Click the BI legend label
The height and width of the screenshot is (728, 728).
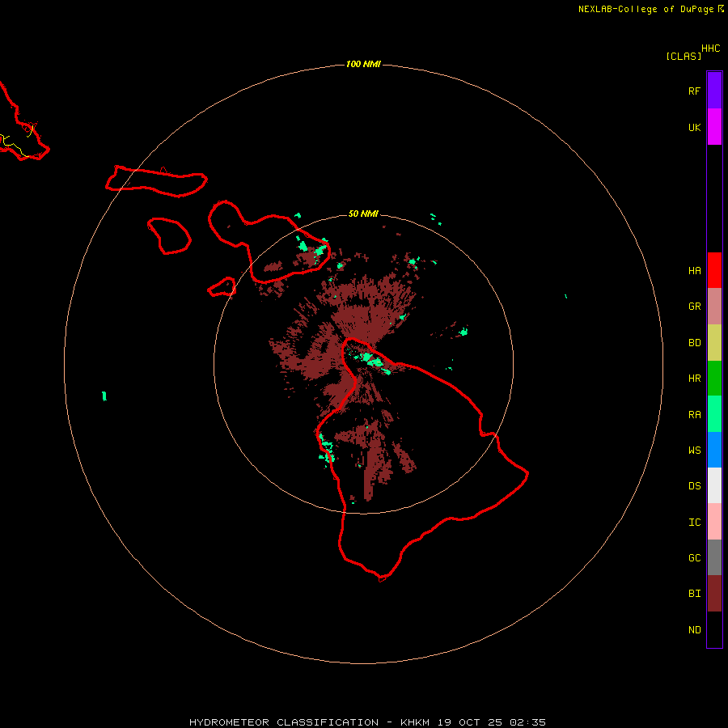pos(694,594)
